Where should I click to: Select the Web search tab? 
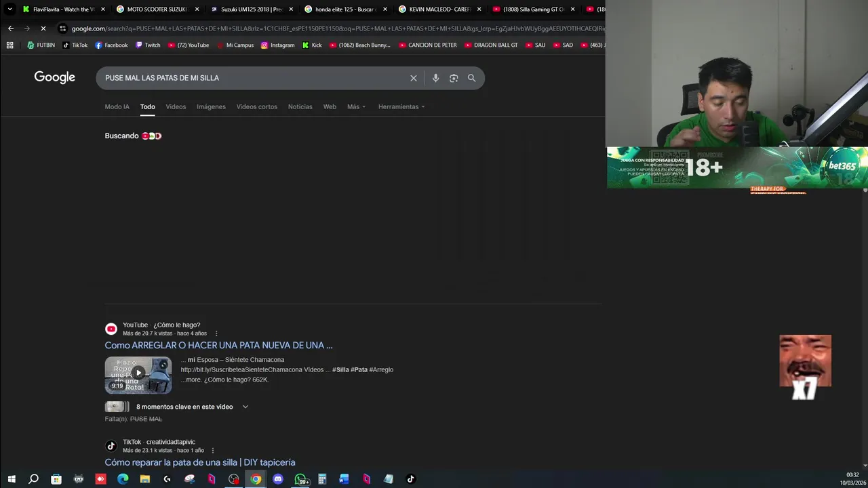pos(330,107)
